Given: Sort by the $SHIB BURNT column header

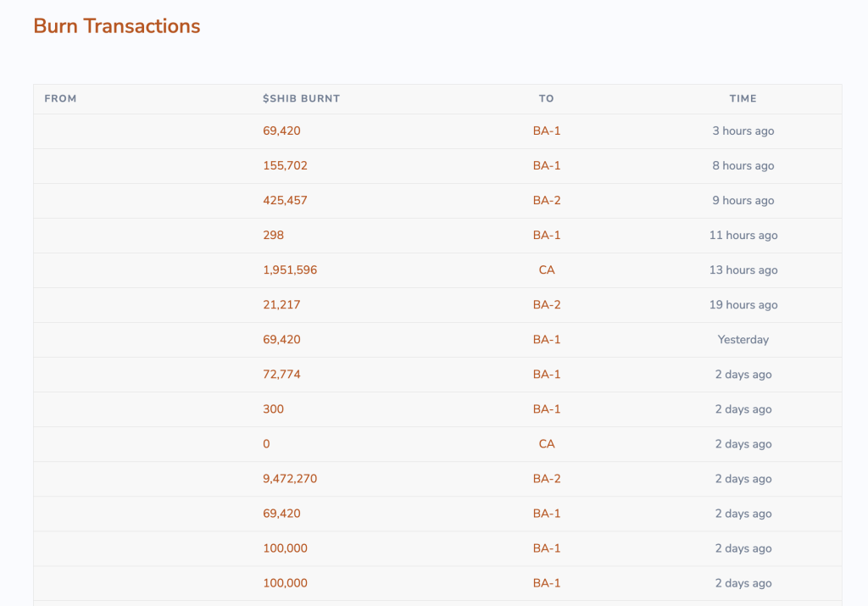Looking at the screenshot, I should coord(302,98).
